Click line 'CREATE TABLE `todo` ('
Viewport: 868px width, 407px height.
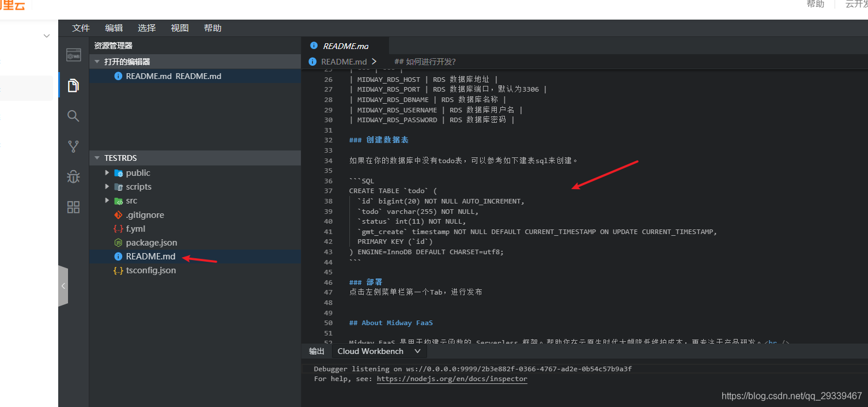[393, 191]
